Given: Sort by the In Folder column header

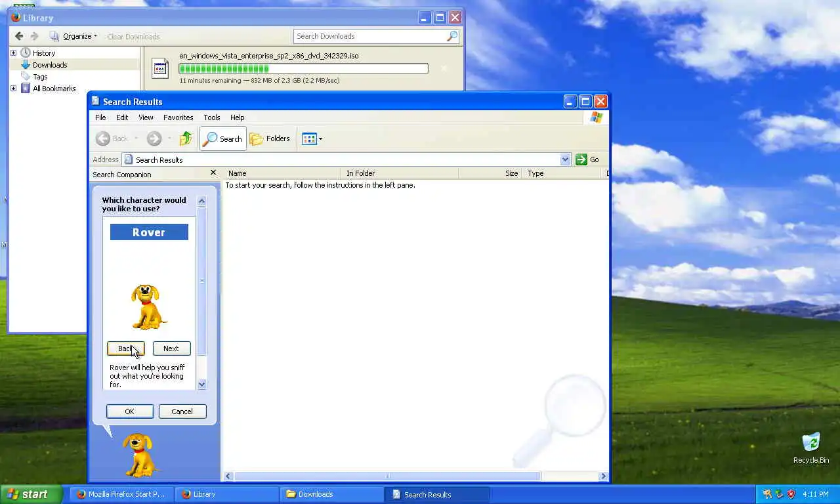Looking at the screenshot, I should pos(400,173).
